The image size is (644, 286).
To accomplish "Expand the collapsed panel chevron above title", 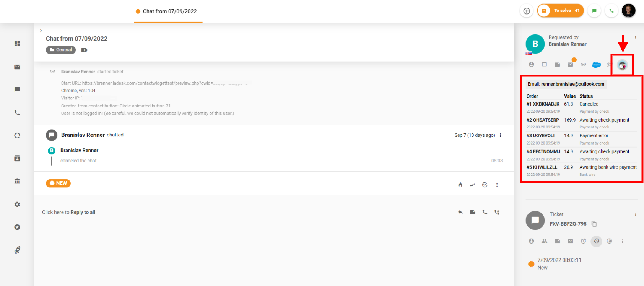I will click(41, 31).
